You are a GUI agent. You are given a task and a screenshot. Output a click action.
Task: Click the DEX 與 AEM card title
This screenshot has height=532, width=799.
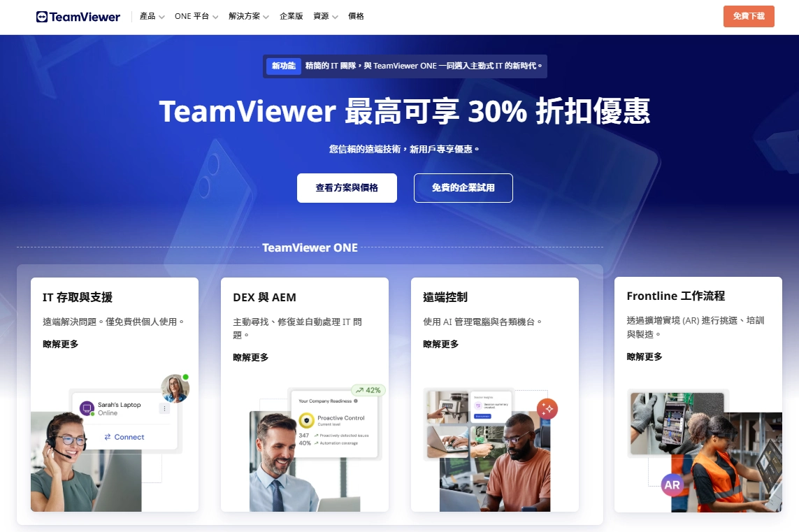264,297
